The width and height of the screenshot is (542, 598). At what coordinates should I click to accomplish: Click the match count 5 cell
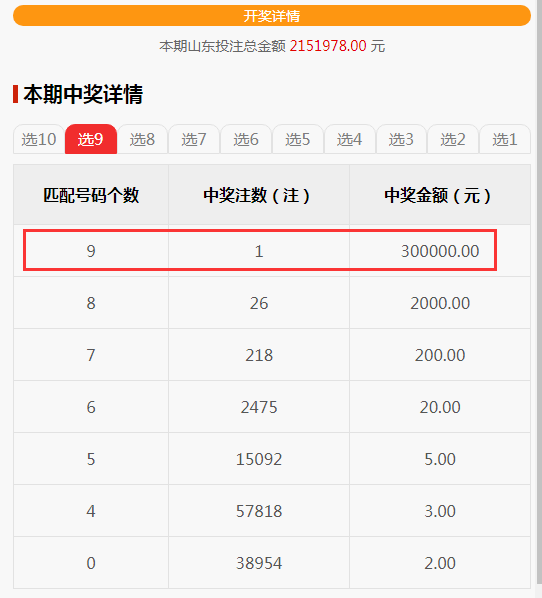pos(91,458)
